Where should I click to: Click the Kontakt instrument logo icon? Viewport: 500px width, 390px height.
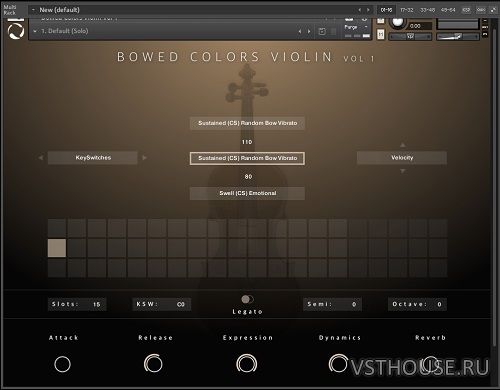16,31
